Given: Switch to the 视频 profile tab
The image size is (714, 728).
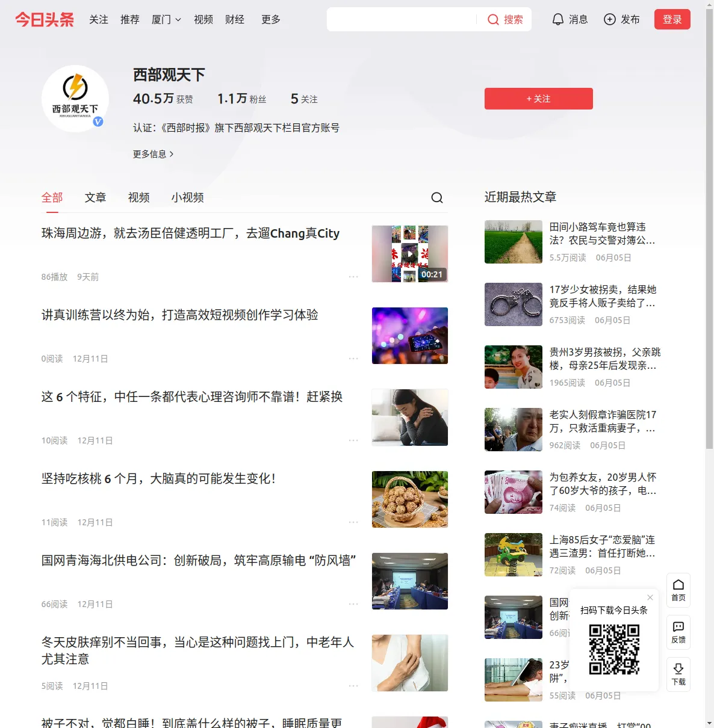Looking at the screenshot, I should tap(139, 197).
